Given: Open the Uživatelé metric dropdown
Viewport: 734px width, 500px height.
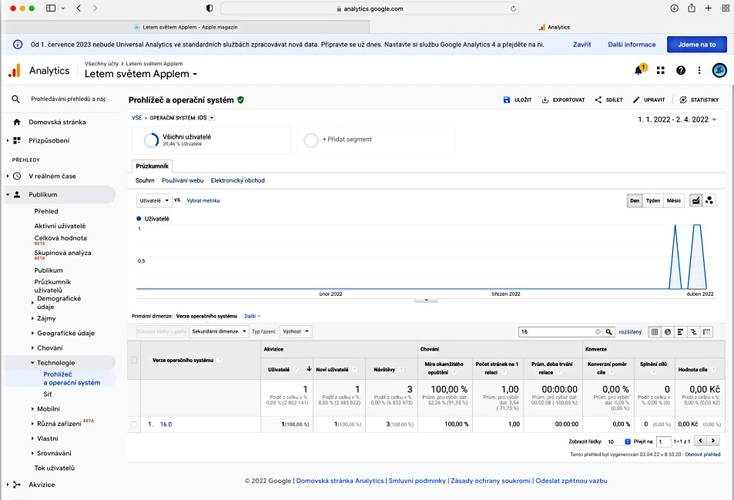Looking at the screenshot, I should coord(154,200).
